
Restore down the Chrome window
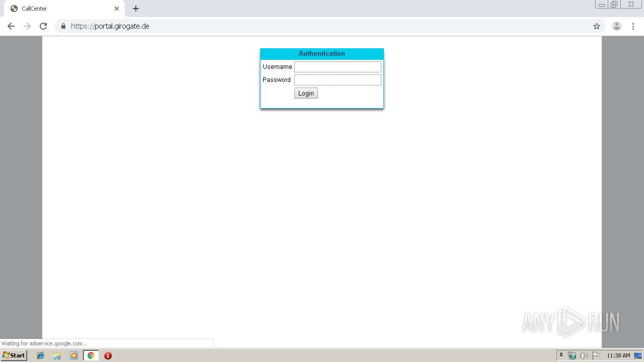[614, 5]
